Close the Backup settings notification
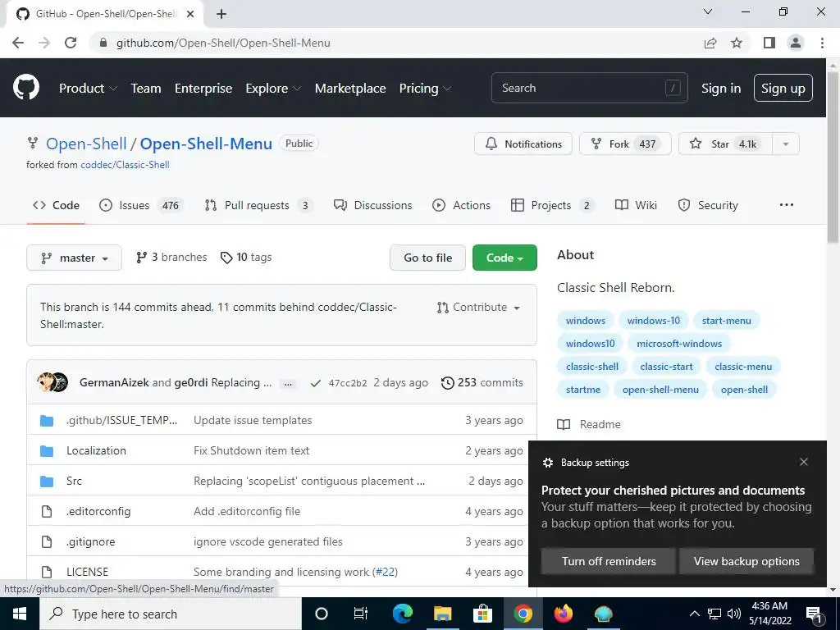The image size is (840, 630). (x=804, y=462)
